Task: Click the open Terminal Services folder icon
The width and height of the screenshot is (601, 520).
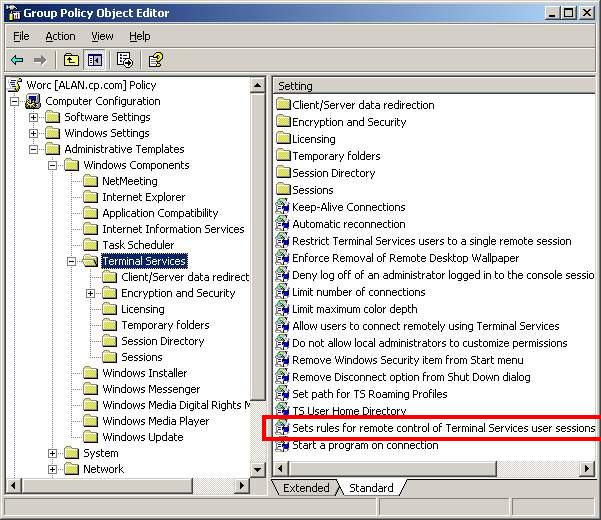Action: 91,261
